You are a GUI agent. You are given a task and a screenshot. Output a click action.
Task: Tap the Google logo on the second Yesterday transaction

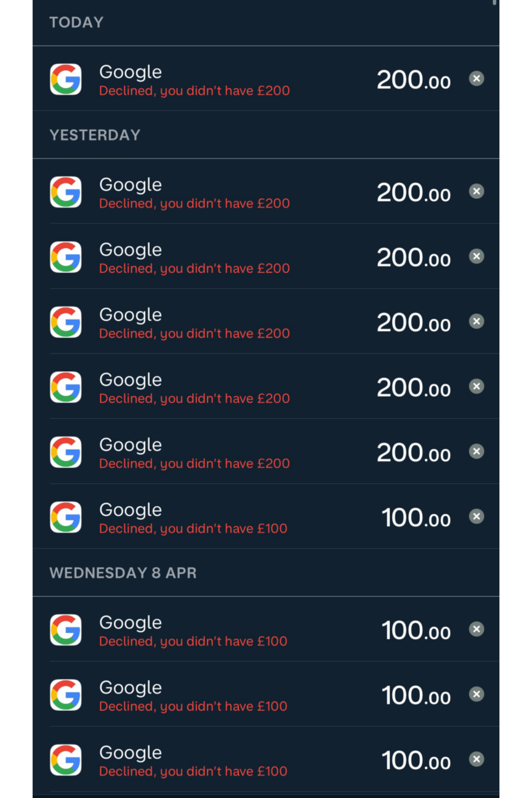66,257
